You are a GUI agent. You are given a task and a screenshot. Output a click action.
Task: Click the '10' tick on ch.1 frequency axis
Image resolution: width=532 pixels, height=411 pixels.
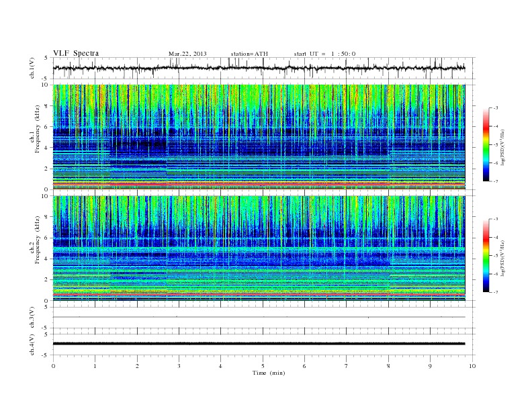(46, 85)
